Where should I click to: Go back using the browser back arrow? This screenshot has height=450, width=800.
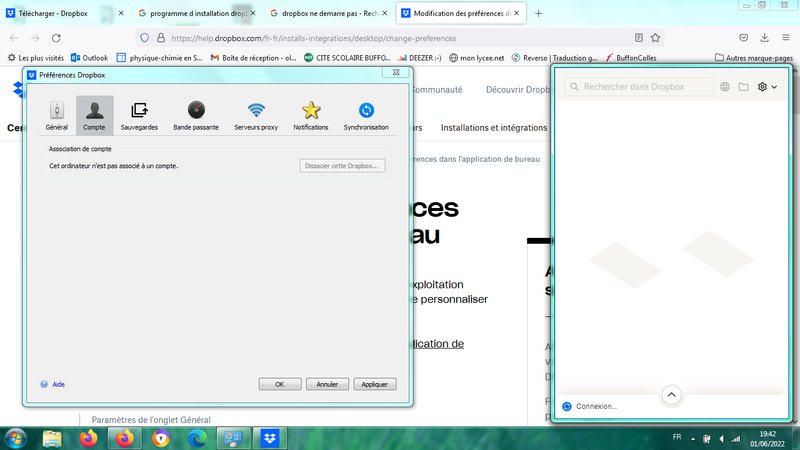[x=14, y=38]
